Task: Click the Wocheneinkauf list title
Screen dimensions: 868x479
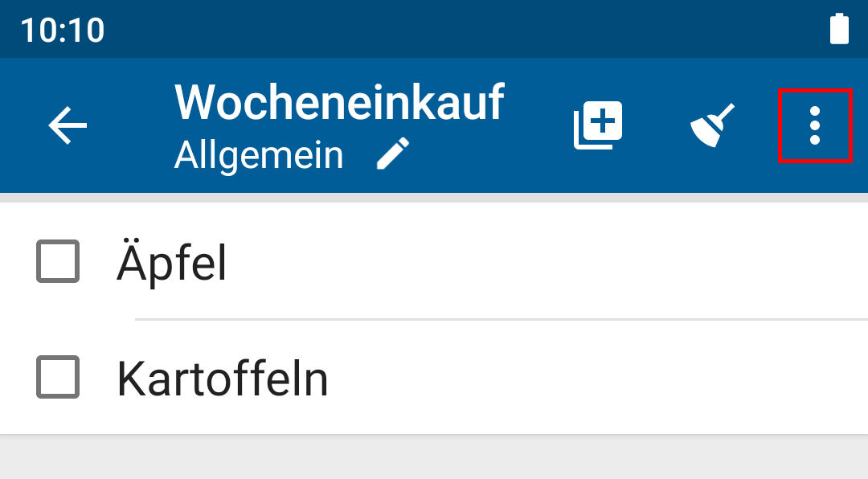Action: [x=339, y=102]
